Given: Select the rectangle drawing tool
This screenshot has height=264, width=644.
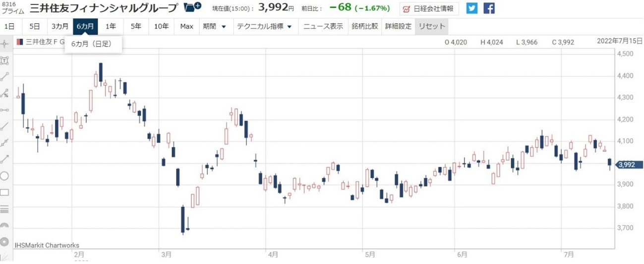Looking at the screenshot, I should coord(5,193).
